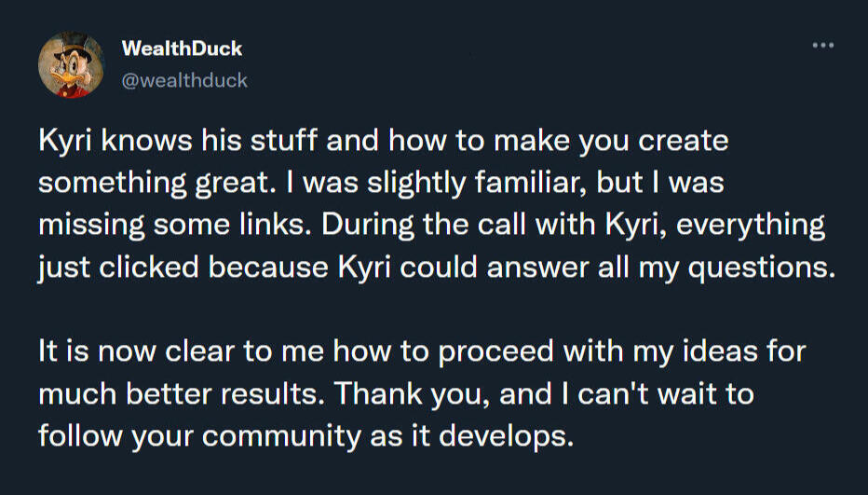The image size is (868, 495).
Task: Open the tweet's more options ellipsis
Action: (822, 46)
